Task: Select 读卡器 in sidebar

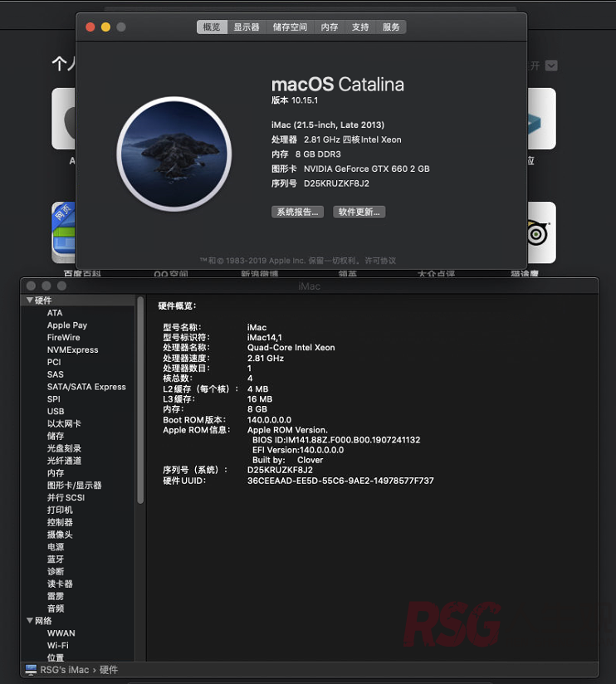Action: [60, 584]
